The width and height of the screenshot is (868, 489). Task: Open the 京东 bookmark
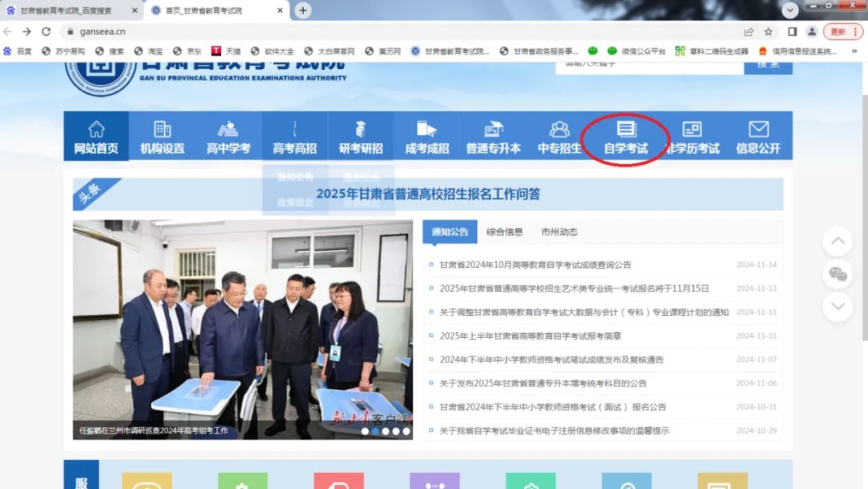tap(187, 51)
